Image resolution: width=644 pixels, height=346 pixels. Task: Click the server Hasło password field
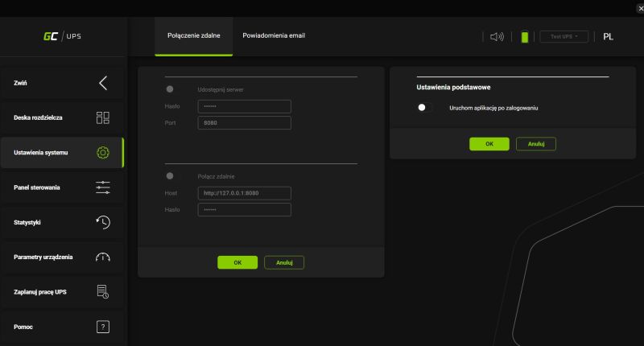coord(245,106)
